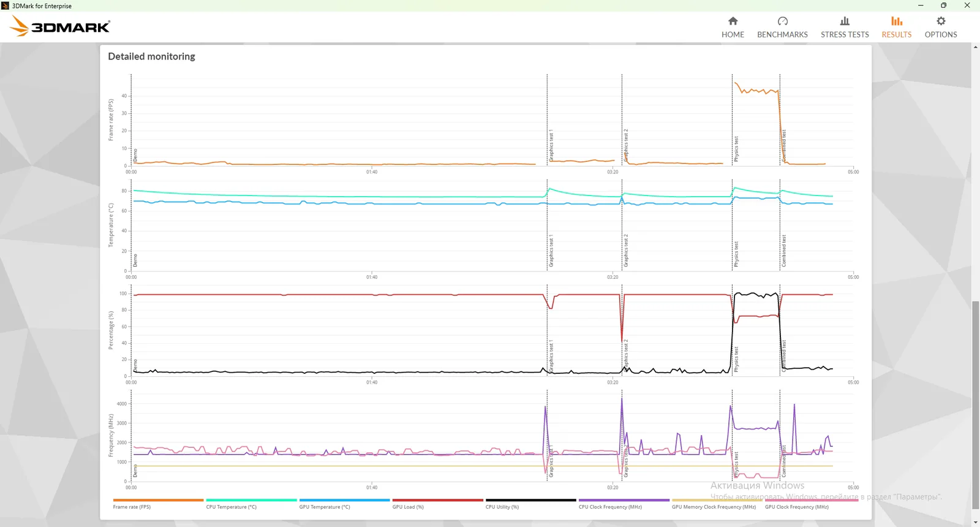Click the Frame rate (FPS) axis label
980x527 pixels.
click(111, 120)
